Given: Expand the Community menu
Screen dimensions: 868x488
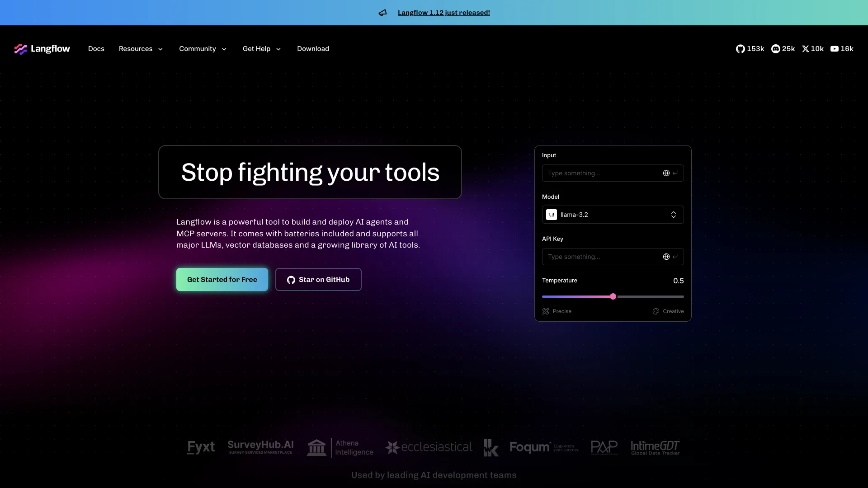Looking at the screenshot, I should click(x=203, y=49).
